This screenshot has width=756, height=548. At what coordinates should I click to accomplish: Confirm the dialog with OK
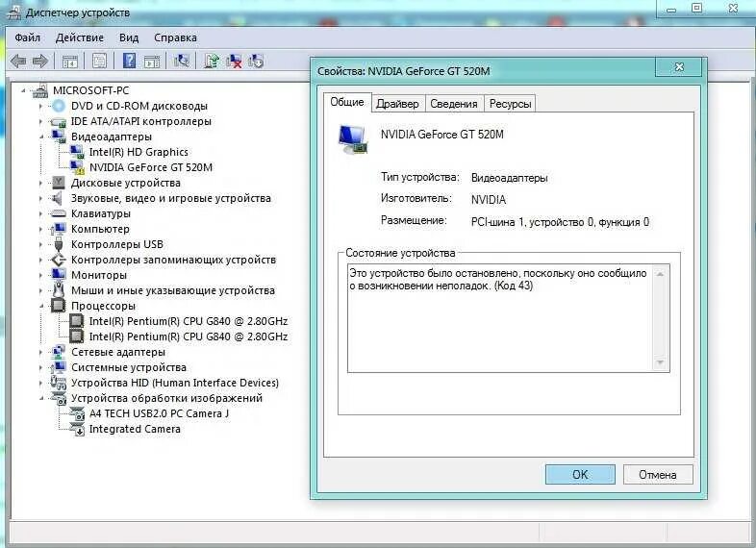[x=580, y=474]
